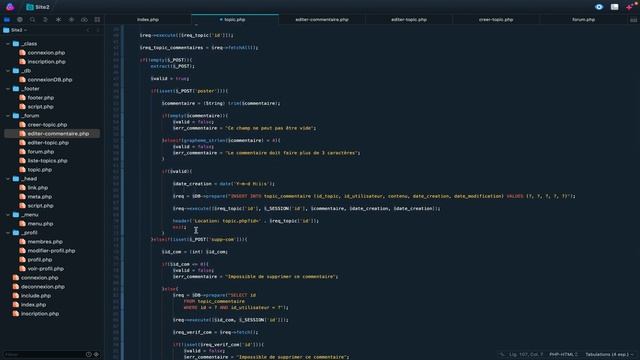Open the Find in Project magnifier icon

coord(32,20)
